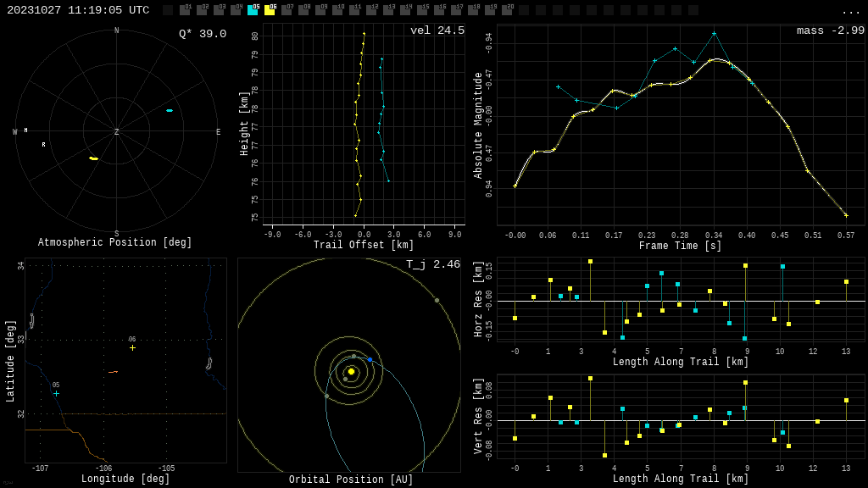
Task: Click the timestamp '20231027 11:19:05 UTC'
Action: [x=78, y=10]
